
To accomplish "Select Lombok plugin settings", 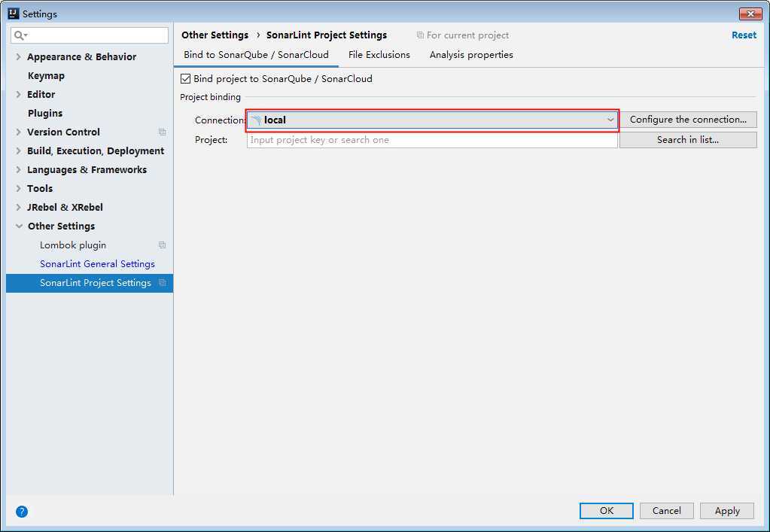I will coord(73,245).
